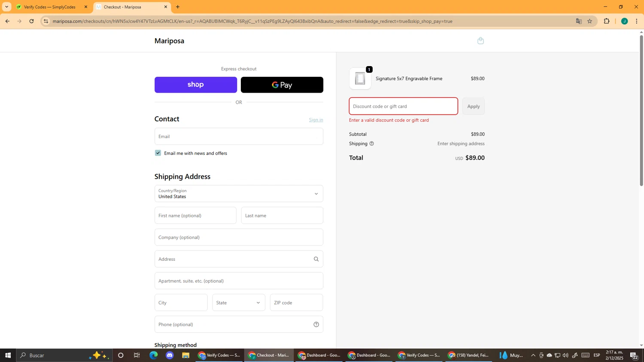This screenshot has height=362, width=644.
Task: Click the Signature Frame product thumbnail
Action: click(360, 78)
